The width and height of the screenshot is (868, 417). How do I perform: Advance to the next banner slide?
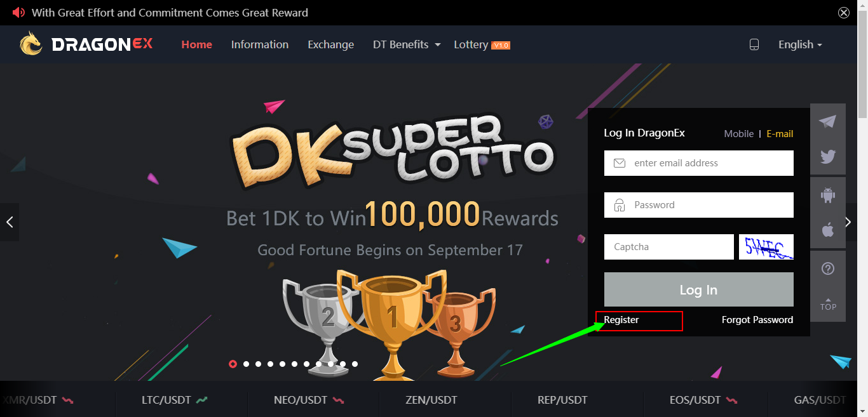[848, 222]
